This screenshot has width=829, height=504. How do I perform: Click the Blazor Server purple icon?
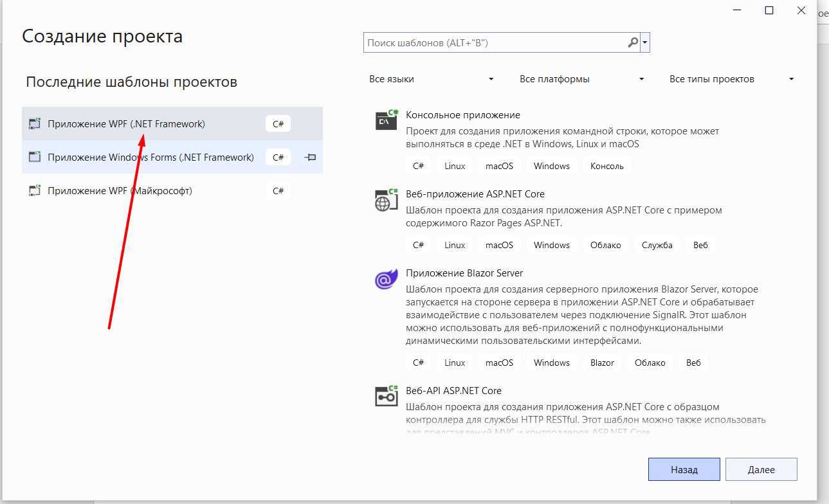[387, 278]
